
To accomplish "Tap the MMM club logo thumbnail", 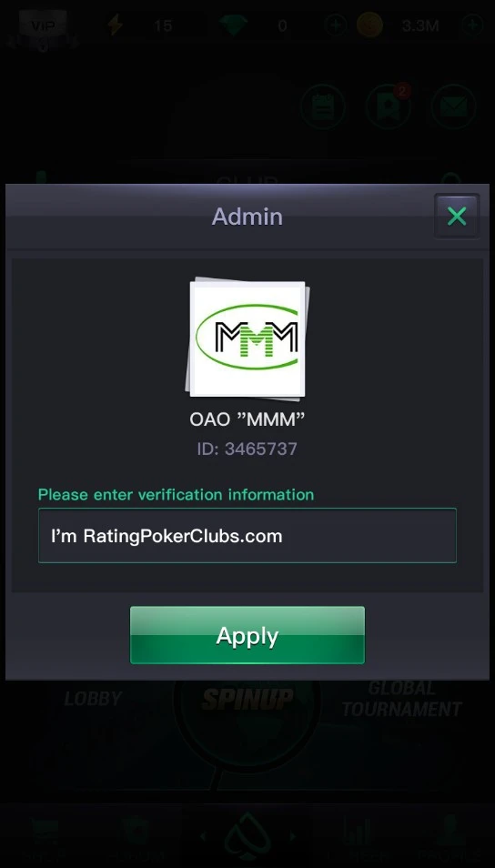I will click(x=247, y=339).
